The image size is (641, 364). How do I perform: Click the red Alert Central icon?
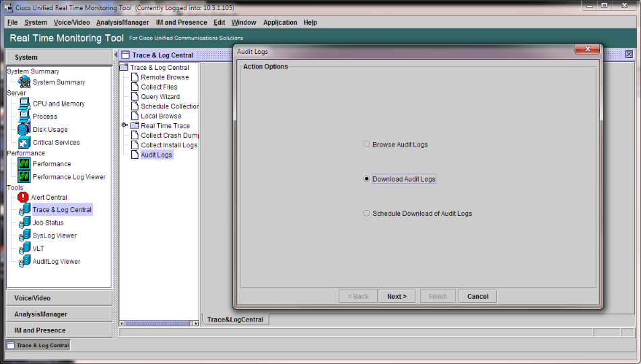[24, 197]
